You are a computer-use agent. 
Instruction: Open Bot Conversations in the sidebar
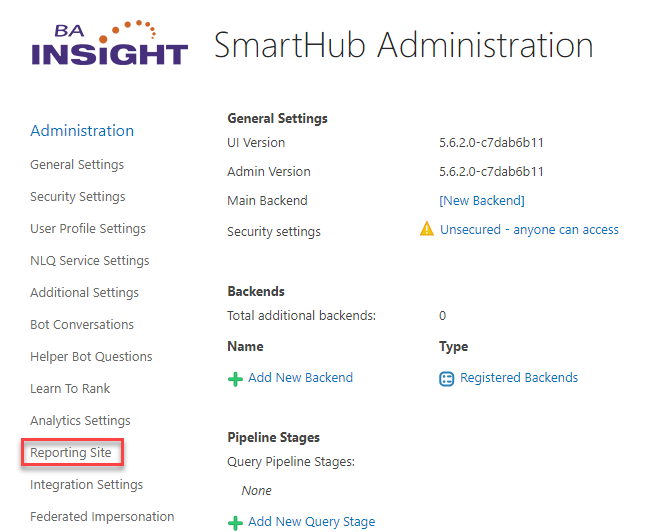[82, 325]
